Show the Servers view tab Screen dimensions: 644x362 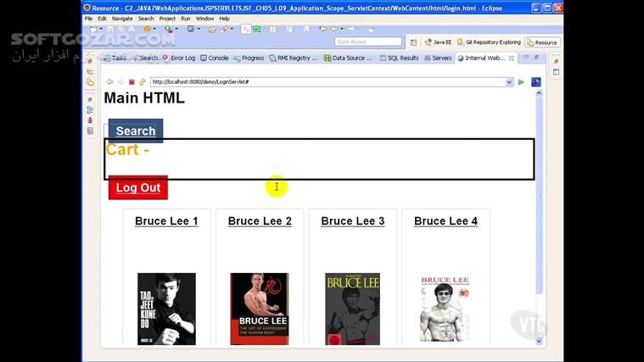[439, 58]
